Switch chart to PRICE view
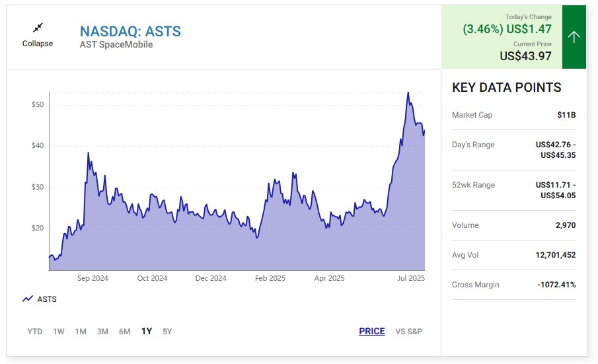 (372, 331)
